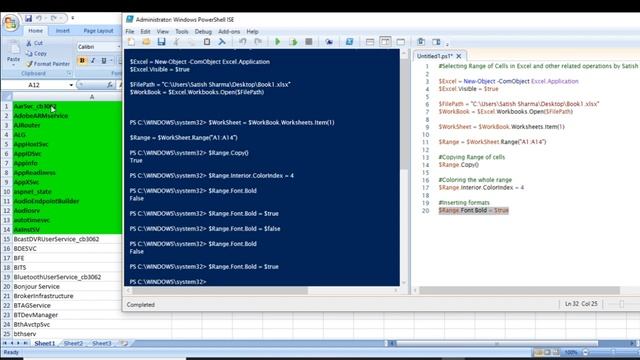Viewport: 640px width, 360px height.
Task: Click the console pane vertical scrollbar thumb
Action: point(404,113)
